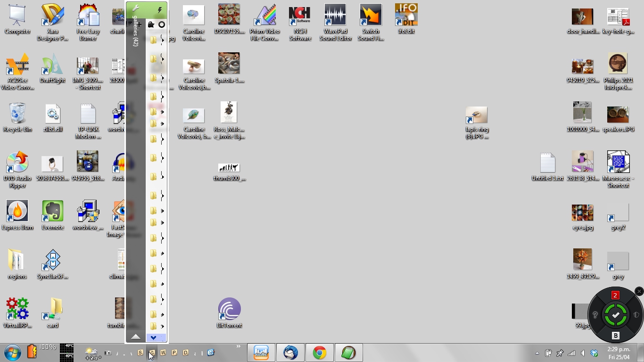This screenshot has height=362, width=644.
Task: Click the Dropbox icon in system tray
Action: pos(594,353)
